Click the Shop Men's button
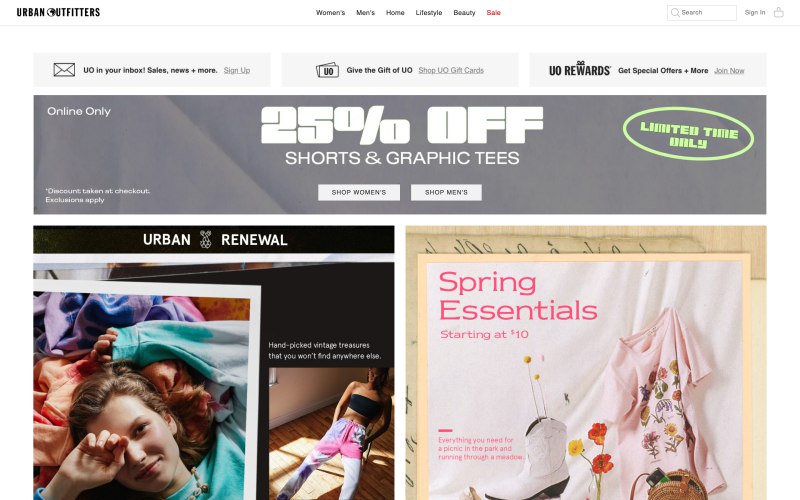800x500 pixels. 446,192
